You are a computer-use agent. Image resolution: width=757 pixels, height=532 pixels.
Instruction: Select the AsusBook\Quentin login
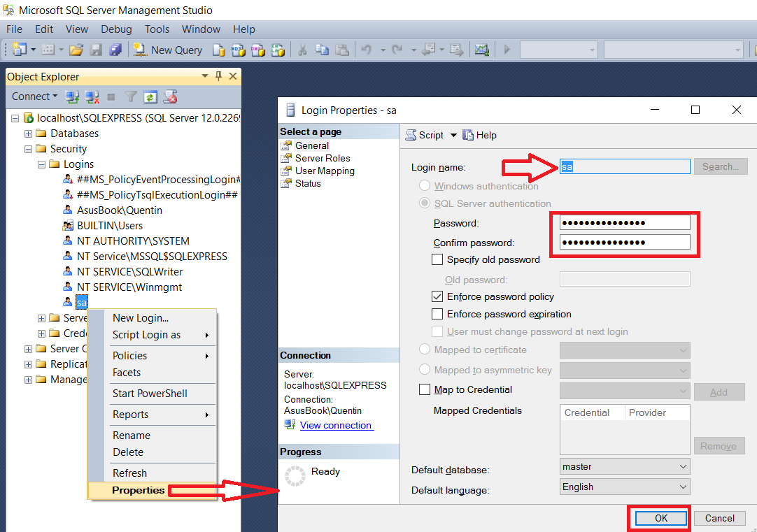pos(119,210)
